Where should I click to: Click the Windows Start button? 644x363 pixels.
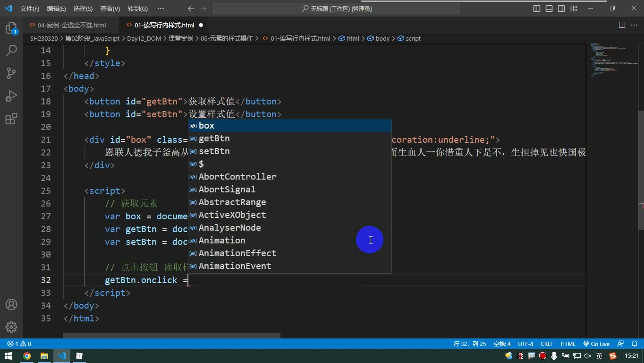click(x=8, y=356)
